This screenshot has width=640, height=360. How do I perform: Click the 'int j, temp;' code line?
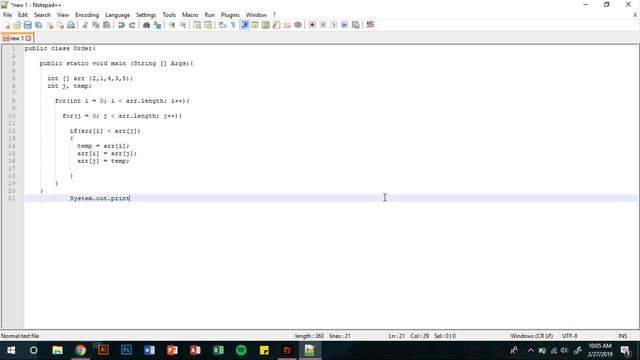[x=69, y=86]
